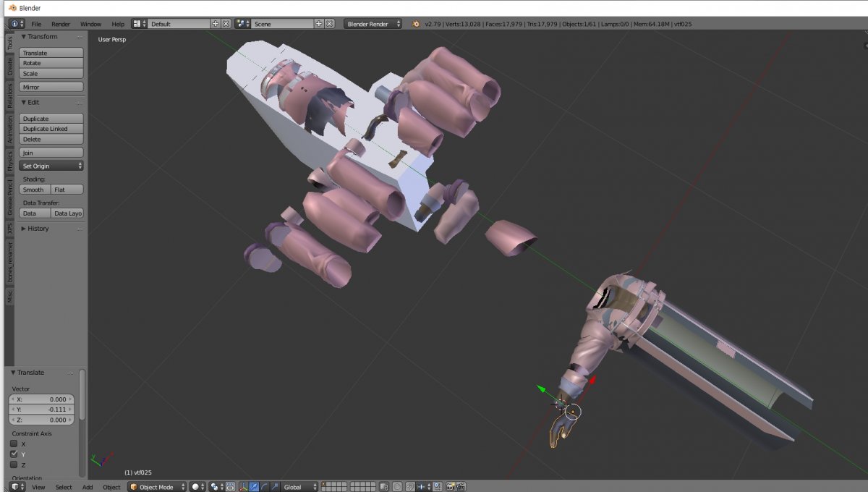Click the Y vector value field

pyautogui.click(x=43, y=410)
